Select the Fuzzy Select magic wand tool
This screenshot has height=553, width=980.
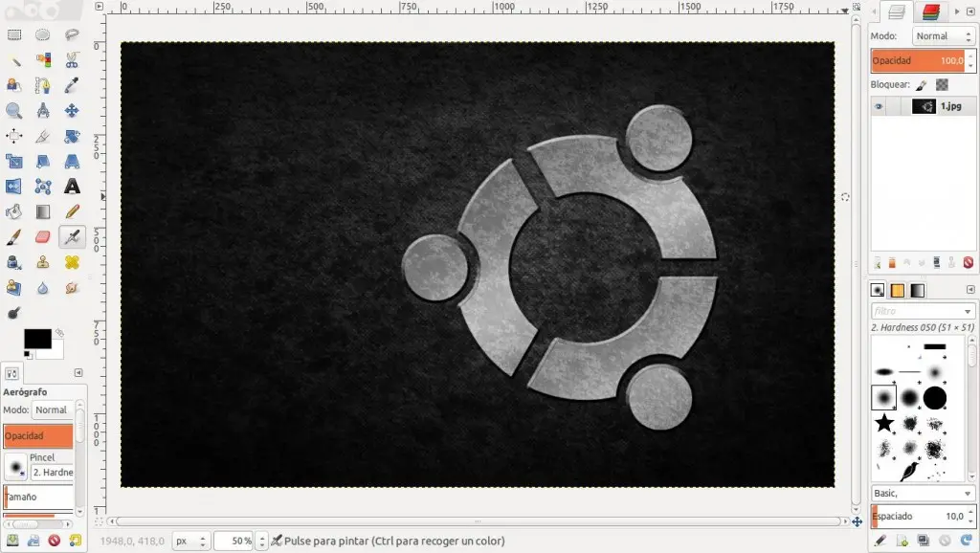[x=13, y=60]
